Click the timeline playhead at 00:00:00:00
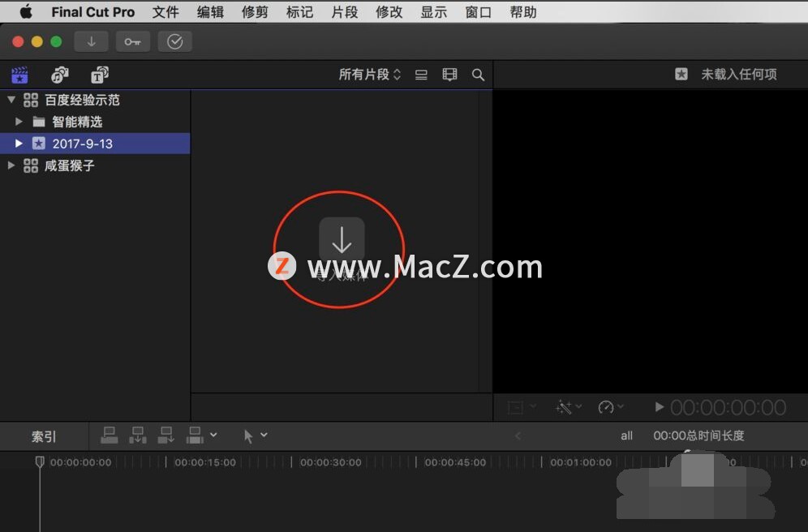The image size is (808, 532). click(40, 461)
